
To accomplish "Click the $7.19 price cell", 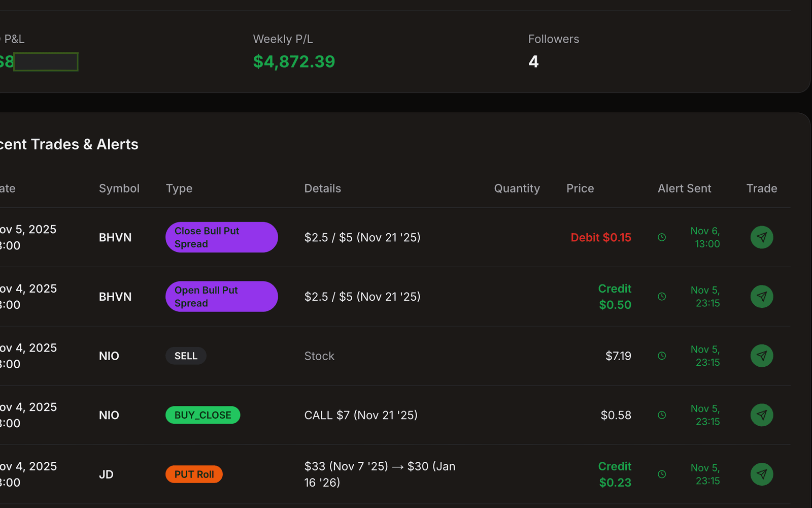I will pyautogui.click(x=618, y=356).
